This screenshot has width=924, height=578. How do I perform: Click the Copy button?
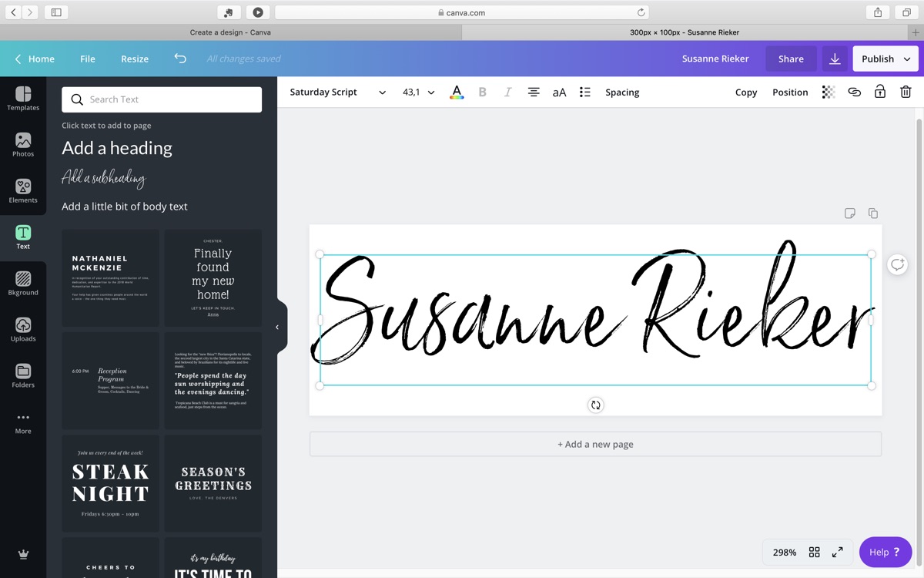746,92
